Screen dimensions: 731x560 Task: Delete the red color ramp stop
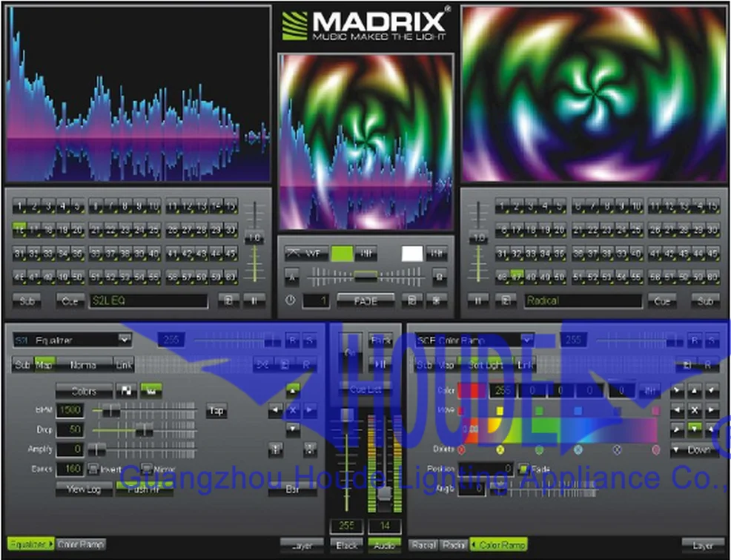click(461, 449)
